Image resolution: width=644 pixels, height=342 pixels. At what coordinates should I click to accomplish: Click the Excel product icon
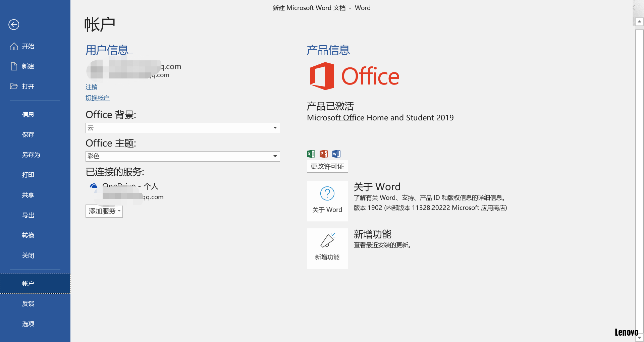coord(311,154)
